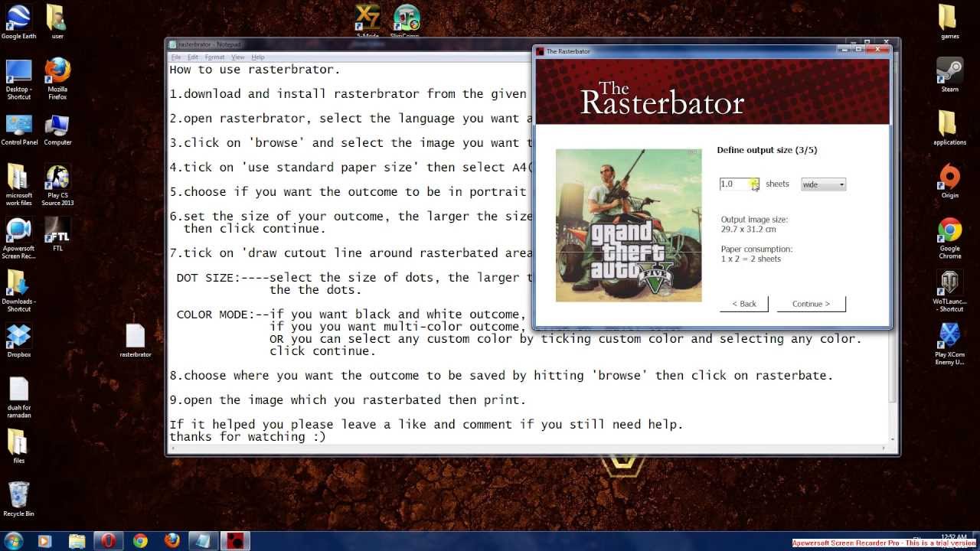
Task: Launch Google Chrome desktop shortcut
Action: pyautogui.click(x=949, y=238)
